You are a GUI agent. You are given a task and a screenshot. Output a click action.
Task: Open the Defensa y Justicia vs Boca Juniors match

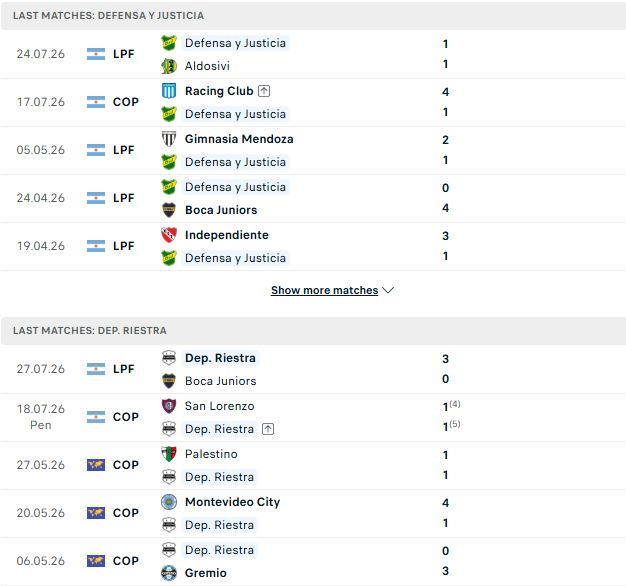point(313,198)
